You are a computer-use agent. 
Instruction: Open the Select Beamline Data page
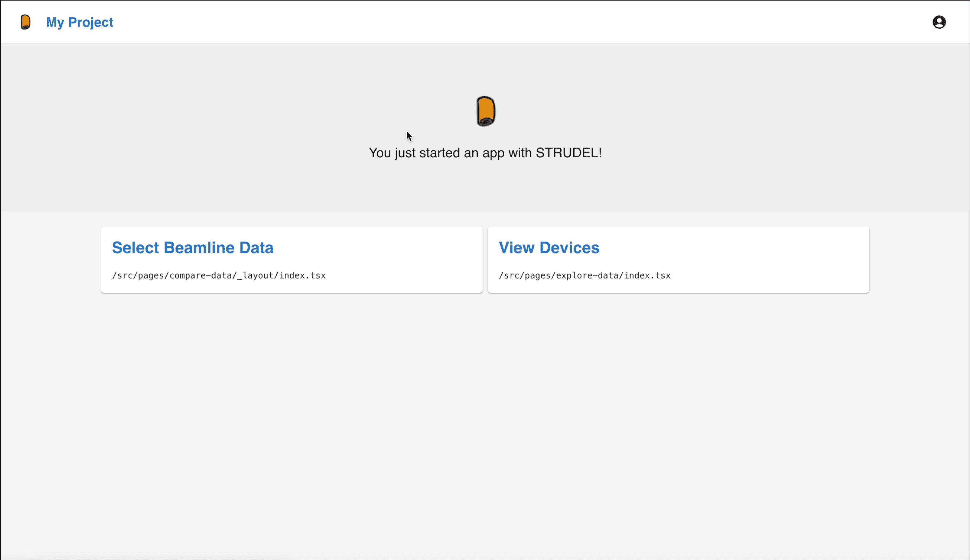click(x=193, y=248)
